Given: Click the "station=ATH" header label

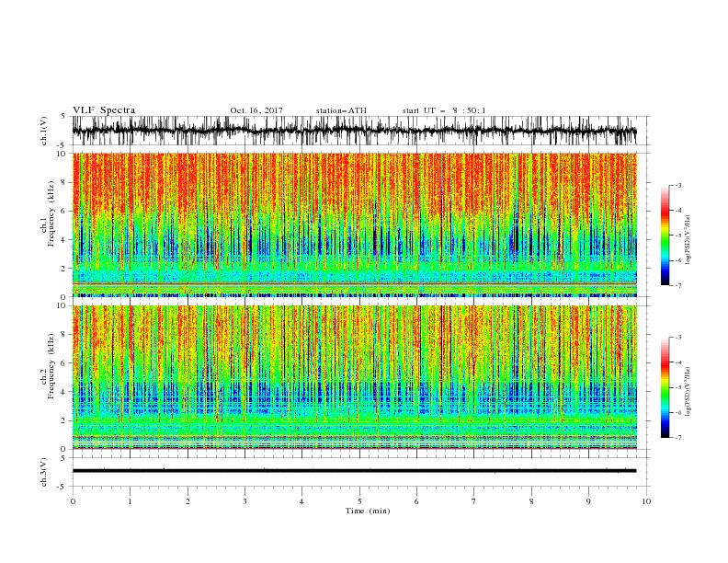Looking at the screenshot, I should [341, 110].
